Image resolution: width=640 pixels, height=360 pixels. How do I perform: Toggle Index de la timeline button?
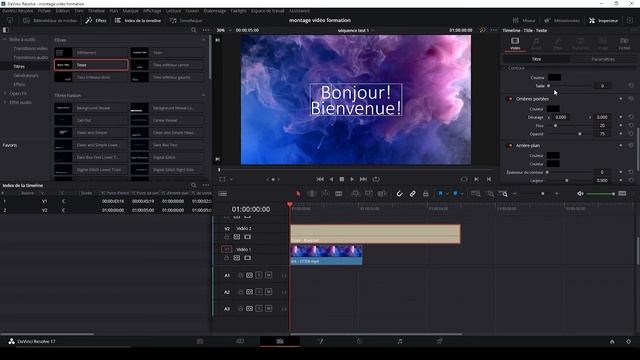tap(138, 20)
